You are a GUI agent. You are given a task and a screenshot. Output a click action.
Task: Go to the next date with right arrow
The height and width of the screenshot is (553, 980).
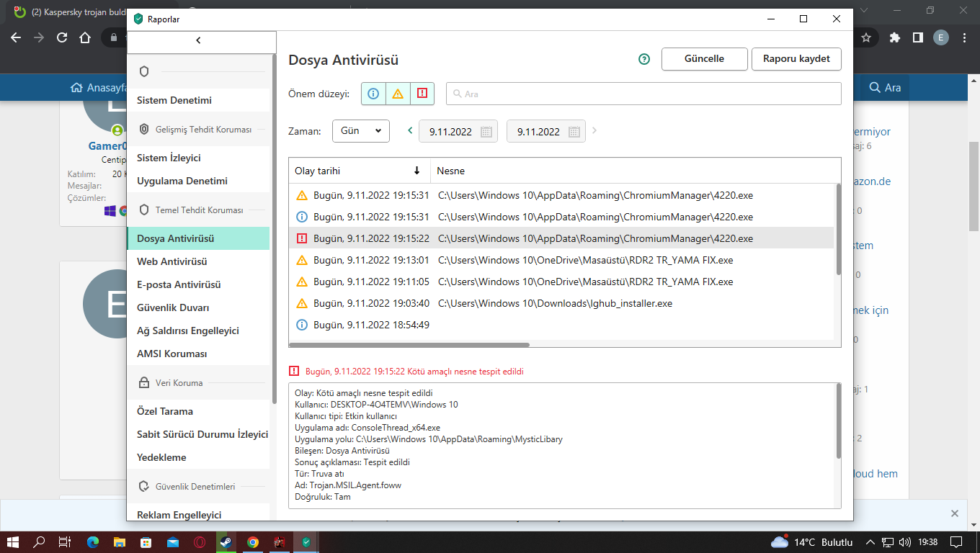click(594, 131)
